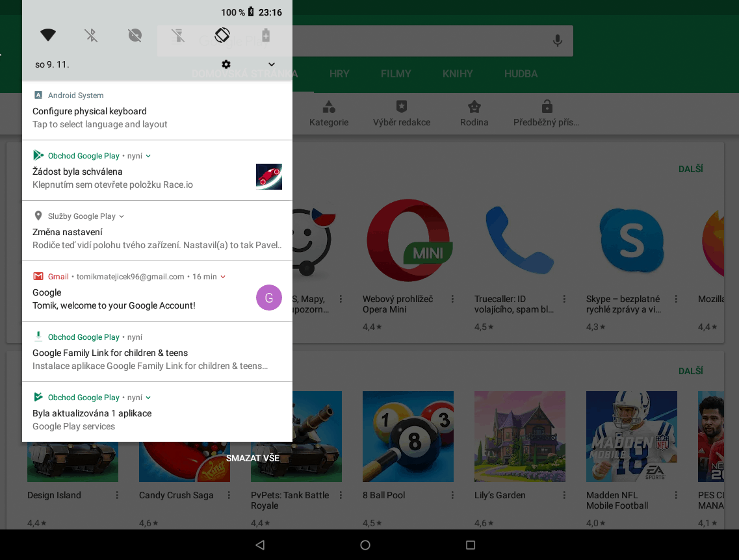Tap the microphone voice search icon

pyautogui.click(x=558, y=40)
